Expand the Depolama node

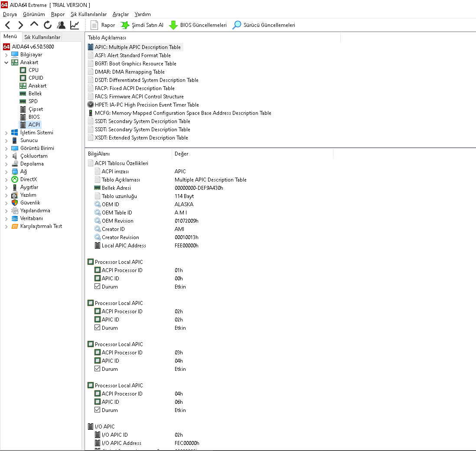point(6,164)
